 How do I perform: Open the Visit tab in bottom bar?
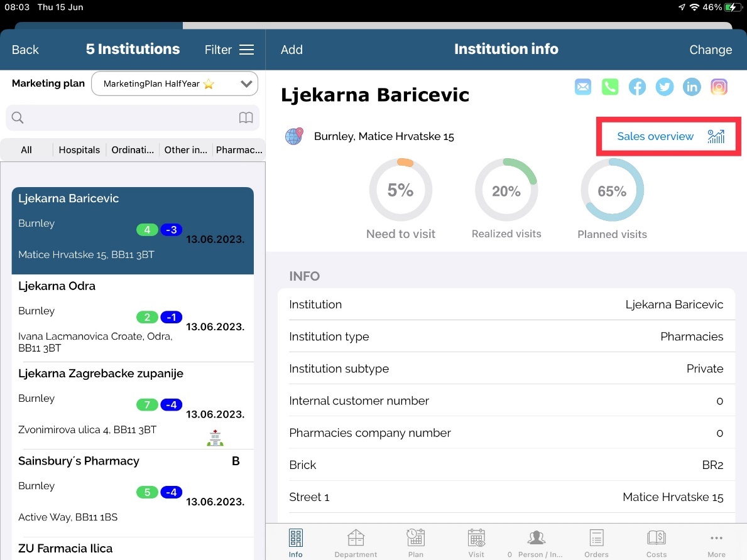coord(476,542)
